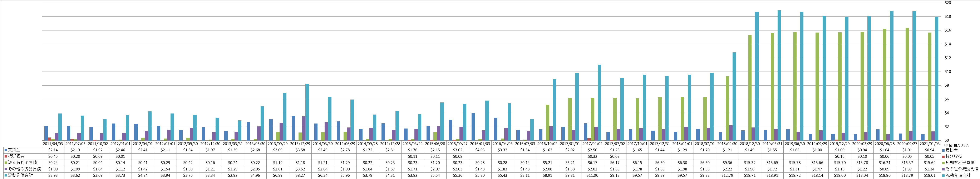
Task: Click the $11.00 total cell under 2017/04/02
Action: 592,175
